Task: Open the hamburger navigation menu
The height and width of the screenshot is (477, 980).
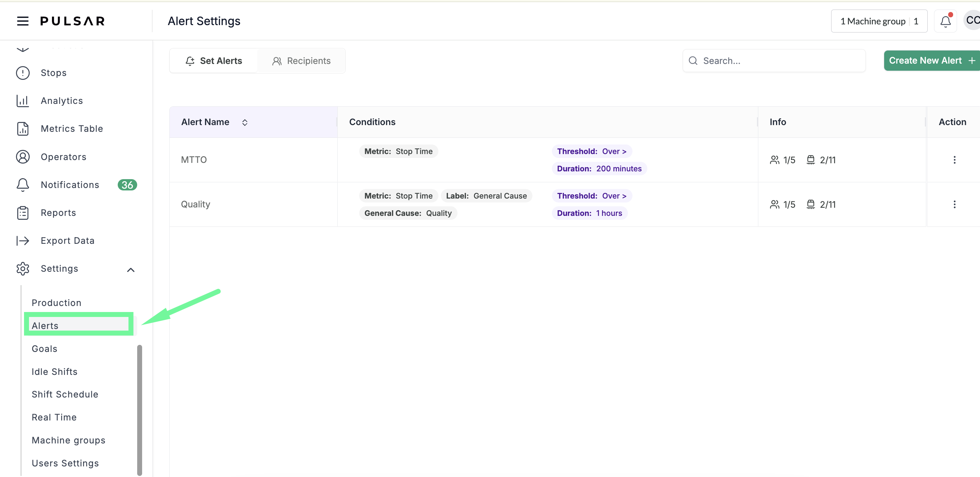Action: 23,21
